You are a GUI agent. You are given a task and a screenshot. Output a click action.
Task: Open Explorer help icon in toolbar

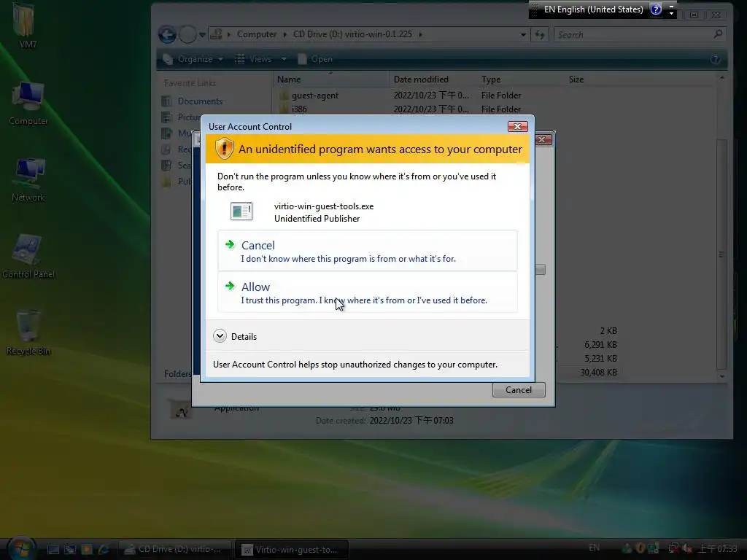715,59
